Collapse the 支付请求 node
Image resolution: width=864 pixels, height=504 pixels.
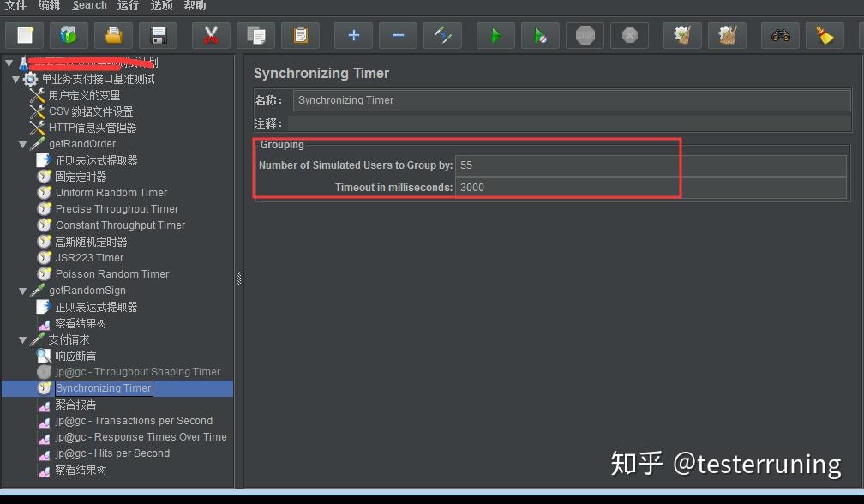[x=23, y=339]
